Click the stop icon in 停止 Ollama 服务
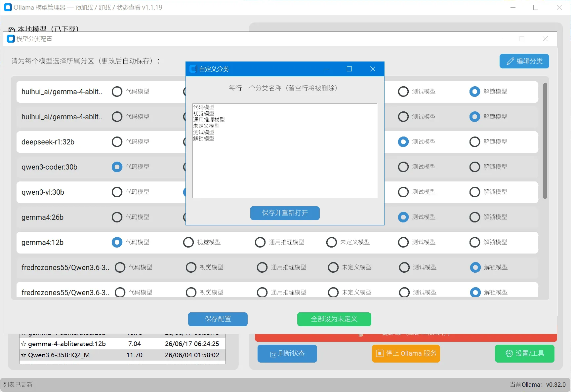 point(380,353)
